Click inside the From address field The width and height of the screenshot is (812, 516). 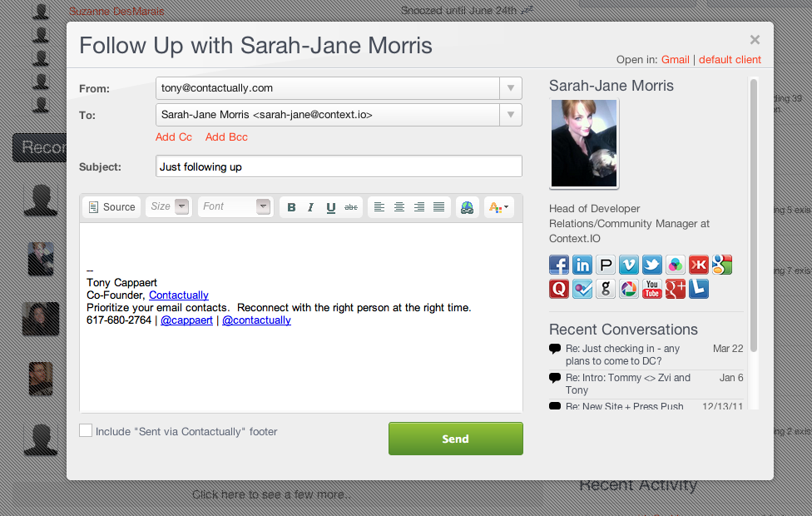pyautogui.click(x=327, y=88)
